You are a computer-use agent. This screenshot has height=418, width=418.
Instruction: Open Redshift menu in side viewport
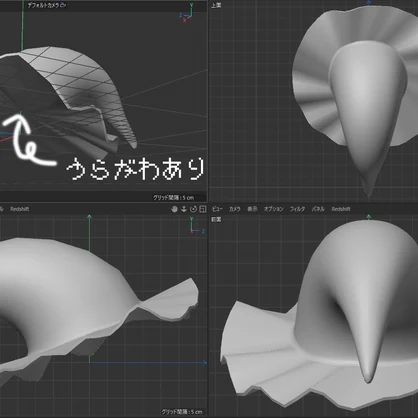20,209
